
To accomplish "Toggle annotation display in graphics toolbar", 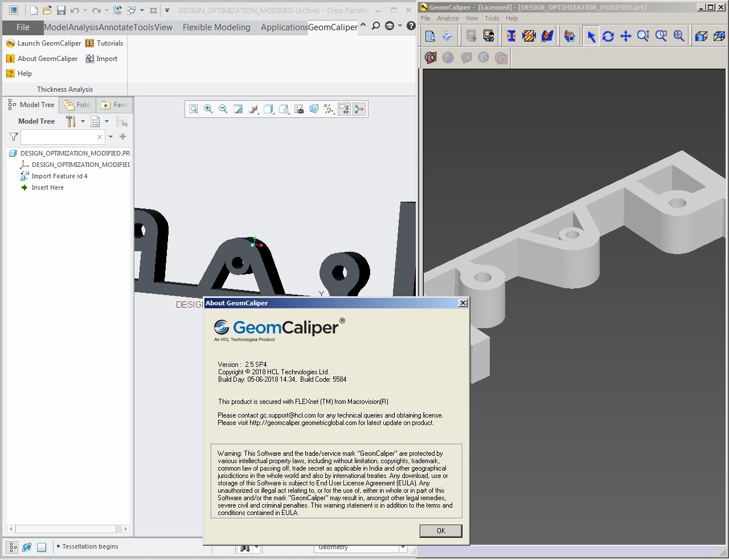I will click(344, 109).
